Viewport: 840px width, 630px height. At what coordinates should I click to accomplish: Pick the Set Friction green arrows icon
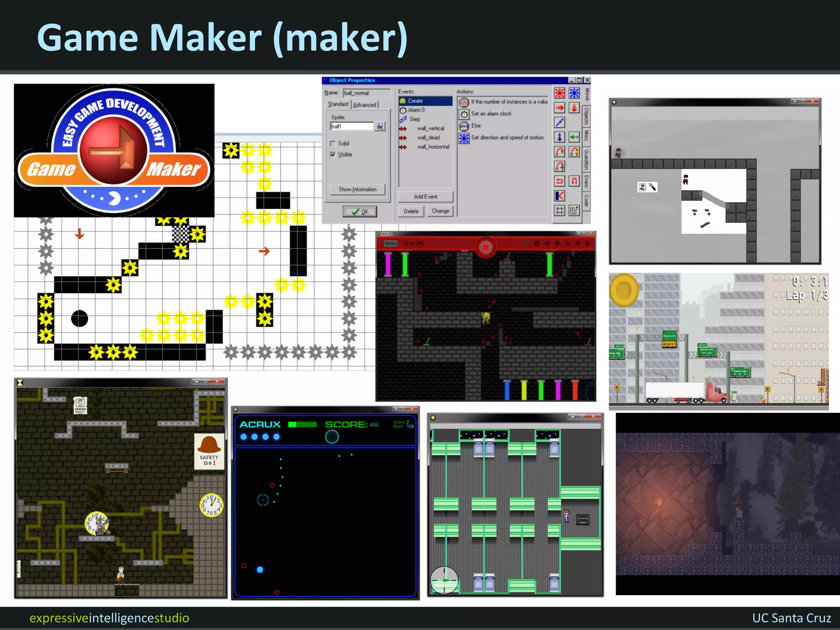click(x=574, y=137)
